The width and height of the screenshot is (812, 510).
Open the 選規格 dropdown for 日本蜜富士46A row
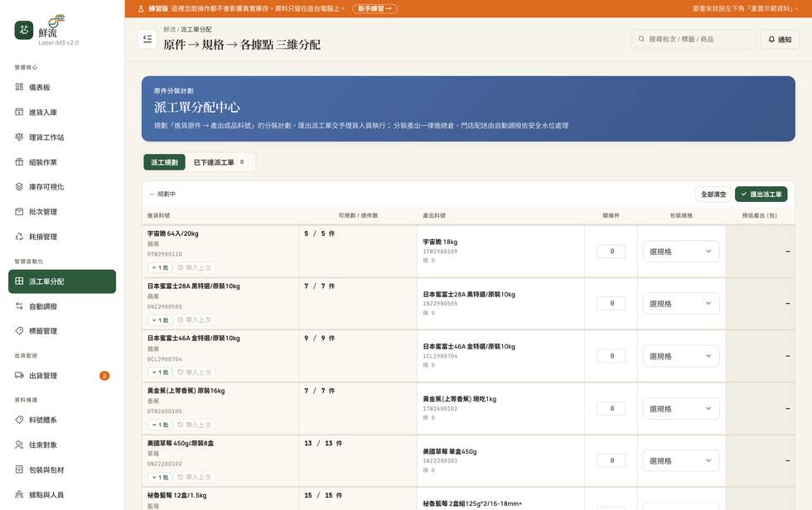[x=681, y=356]
